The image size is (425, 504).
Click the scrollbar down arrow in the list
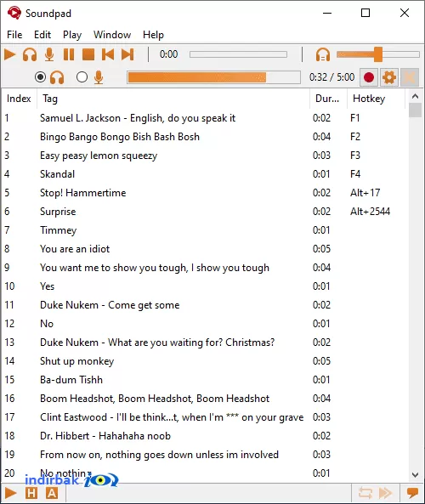point(415,475)
